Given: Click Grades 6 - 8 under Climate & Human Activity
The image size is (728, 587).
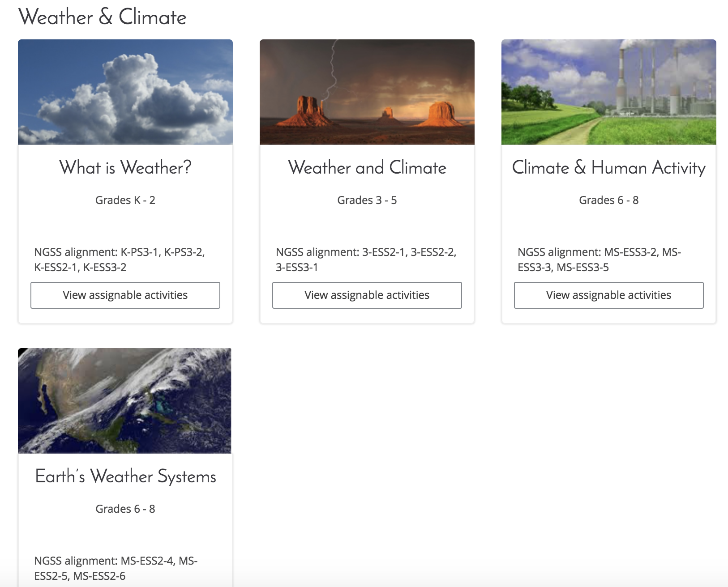Looking at the screenshot, I should [x=609, y=200].
